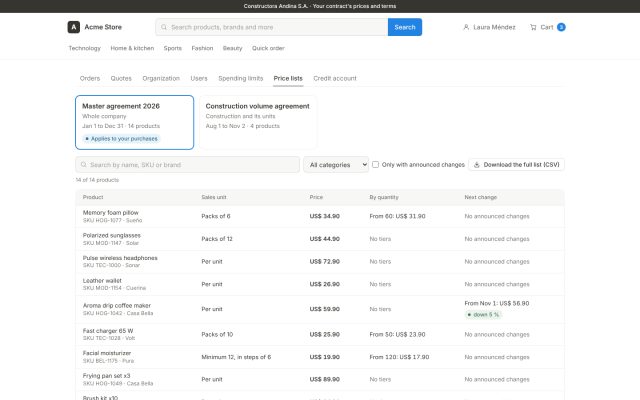
Task: Open the Sports category
Action: pos(173,48)
